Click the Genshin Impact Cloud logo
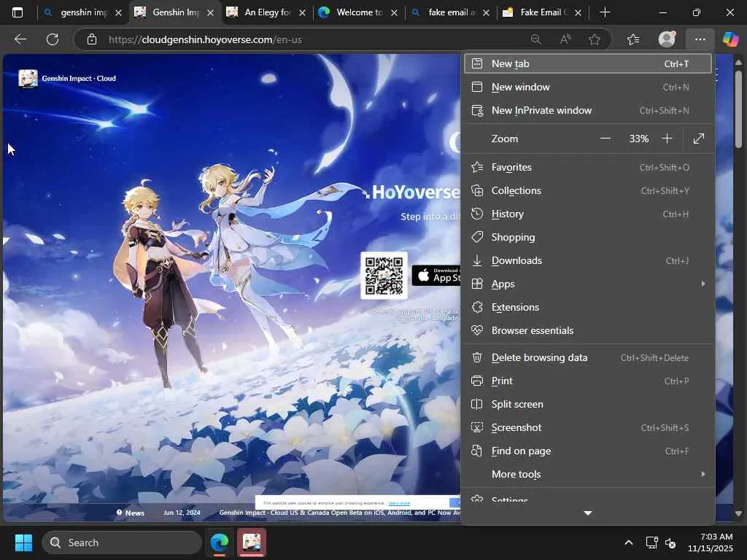The width and height of the screenshot is (747, 560). (x=66, y=79)
